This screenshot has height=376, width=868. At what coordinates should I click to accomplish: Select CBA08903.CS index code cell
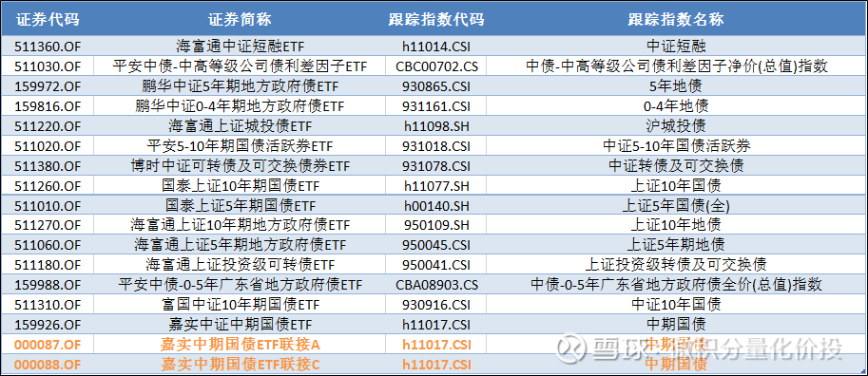tap(436, 285)
